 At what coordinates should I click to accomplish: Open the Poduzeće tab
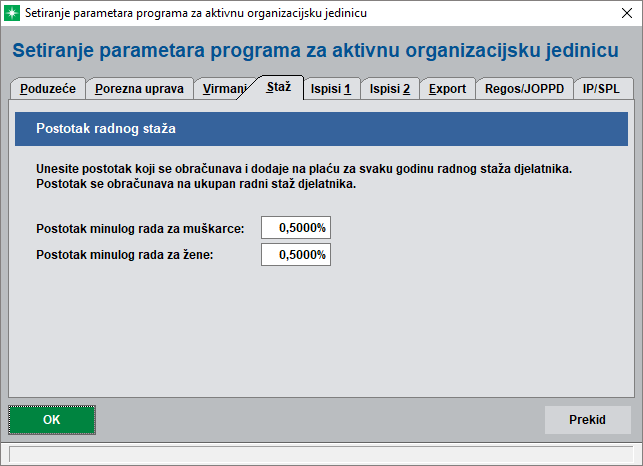point(48,89)
